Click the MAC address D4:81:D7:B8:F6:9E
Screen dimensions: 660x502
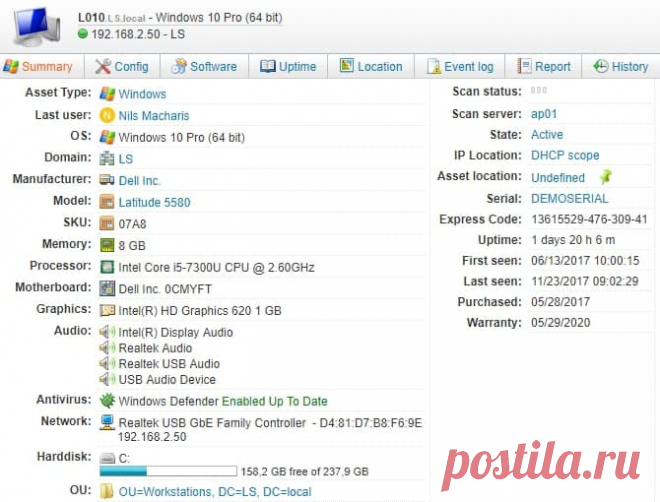point(370,422)
